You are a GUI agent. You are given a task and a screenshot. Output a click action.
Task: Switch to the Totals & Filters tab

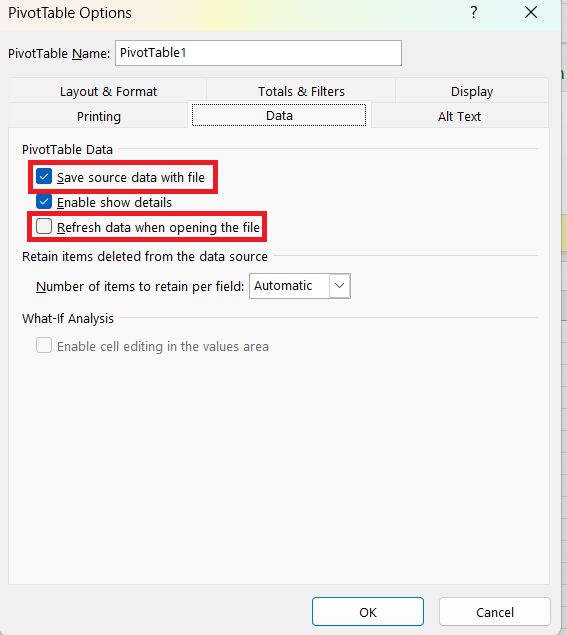[x=301, y=91]
